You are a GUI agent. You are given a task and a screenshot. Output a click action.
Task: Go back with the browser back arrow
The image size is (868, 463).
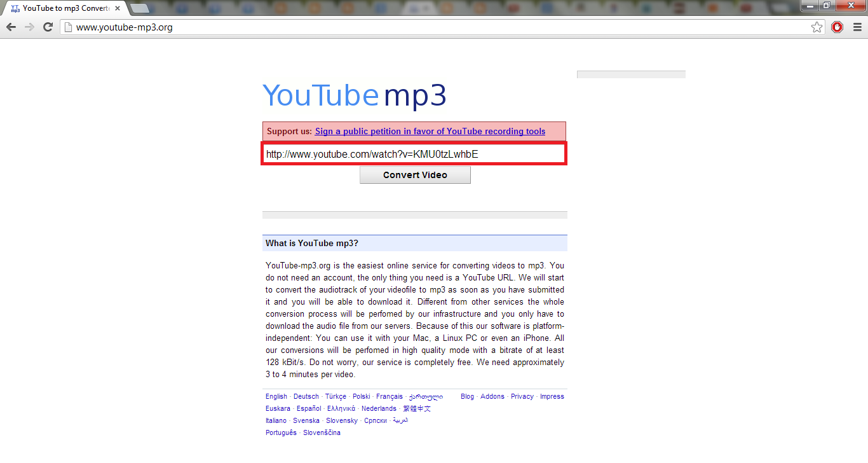[11, 27]
